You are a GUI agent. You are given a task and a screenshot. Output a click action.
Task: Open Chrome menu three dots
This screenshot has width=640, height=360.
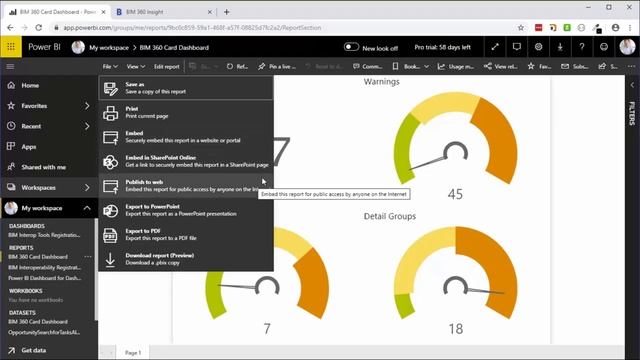[x=631, y=28]
